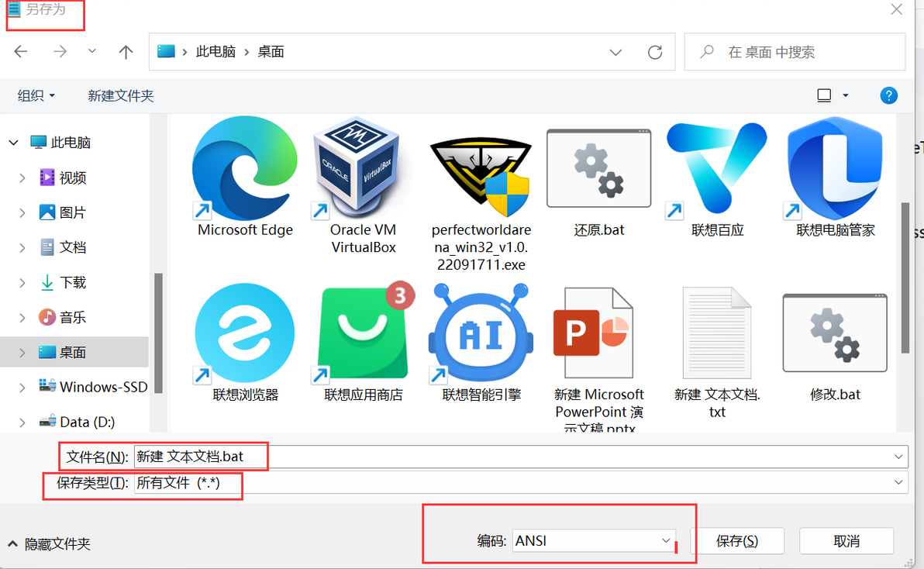Click the 保存(S) button
Viewport: 924px width, 569px height.
point(736,541)
